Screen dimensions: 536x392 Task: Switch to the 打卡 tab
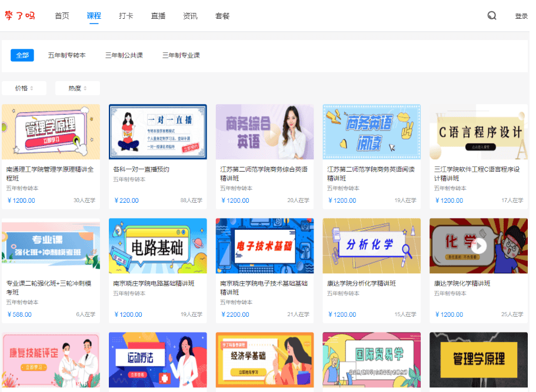pyautogui.click(x=125, y=16)
